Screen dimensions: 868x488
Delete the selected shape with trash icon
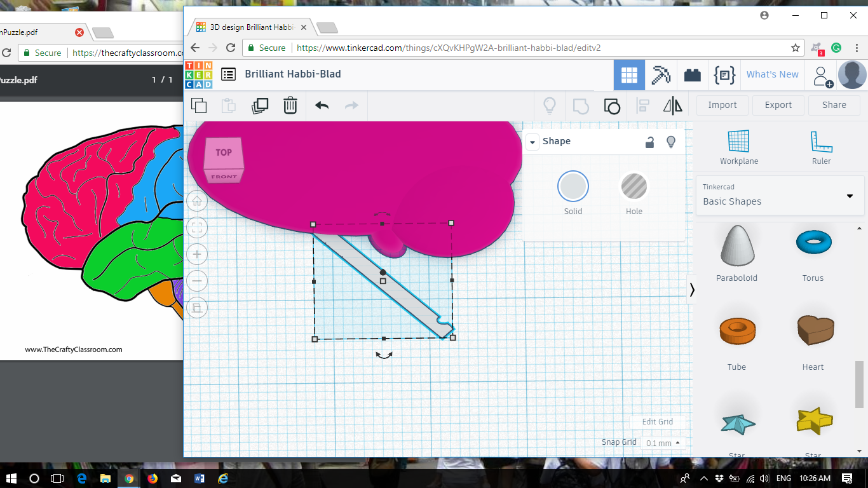tap(290, 105)
